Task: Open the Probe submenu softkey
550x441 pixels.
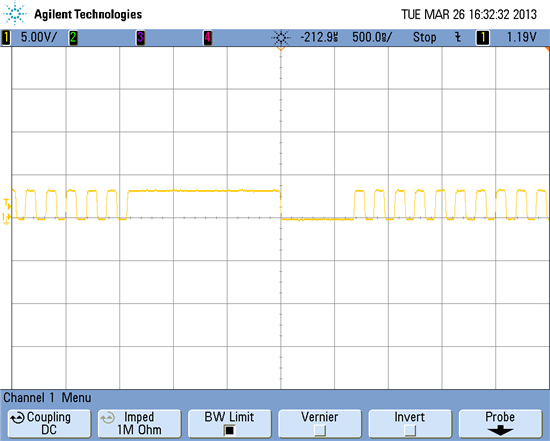Action: pos(500,423)
